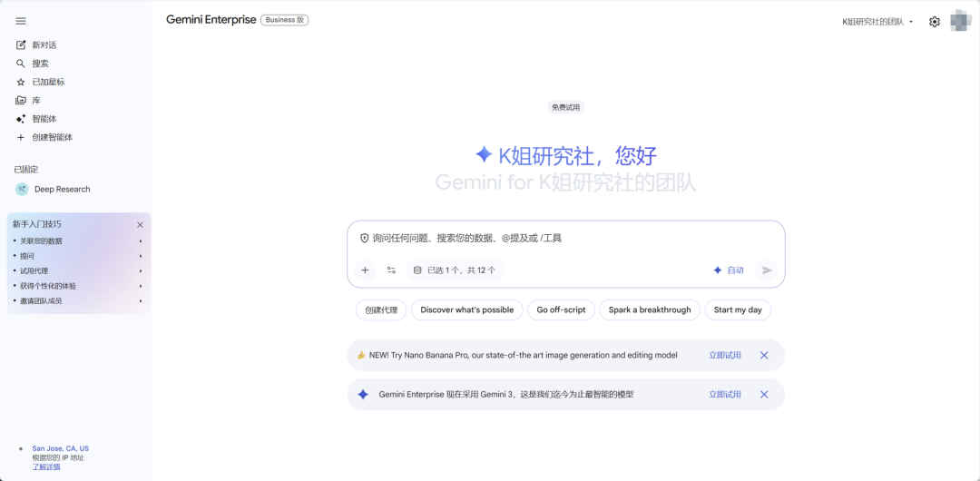Click the 免费试用 label

565,108
